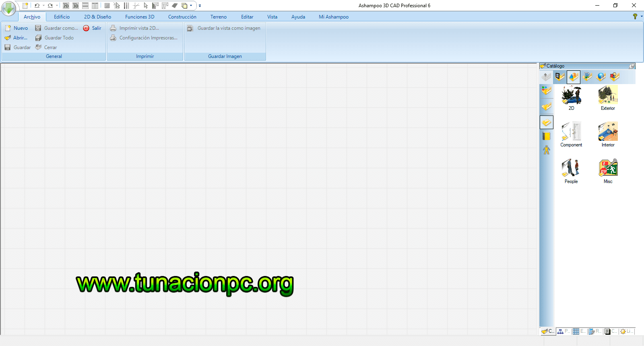Select the Construcción ribbon tab
The image size is (644, 346).
(x=182, y=17)
